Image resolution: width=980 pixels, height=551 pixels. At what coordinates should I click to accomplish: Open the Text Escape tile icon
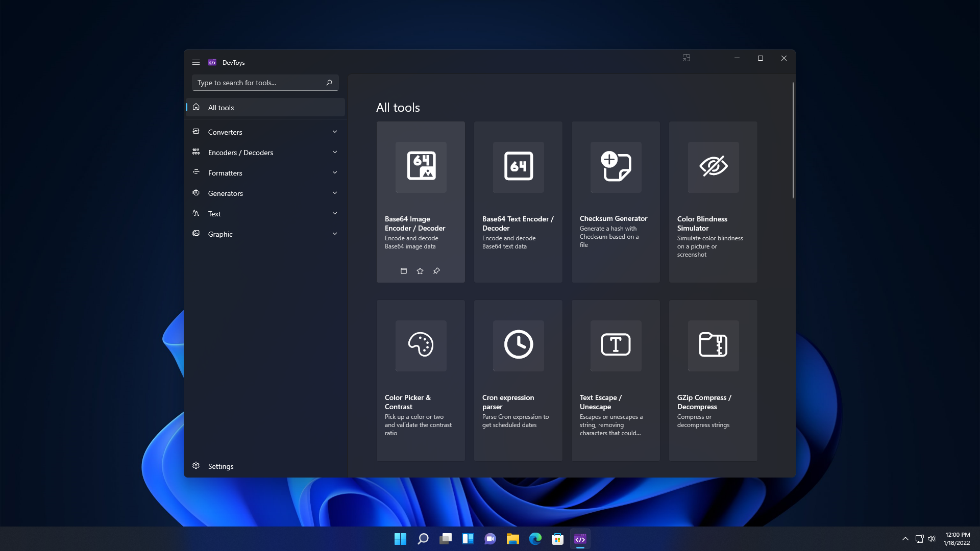(616, 345)
